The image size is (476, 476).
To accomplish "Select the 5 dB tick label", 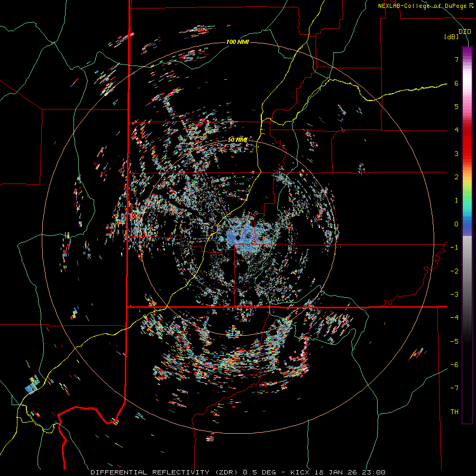I will [456, 106].
